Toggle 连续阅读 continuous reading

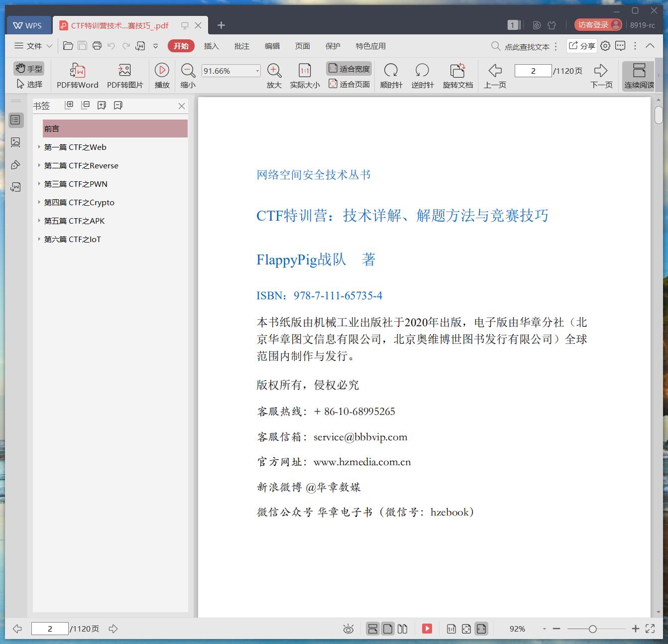[639, 76]
